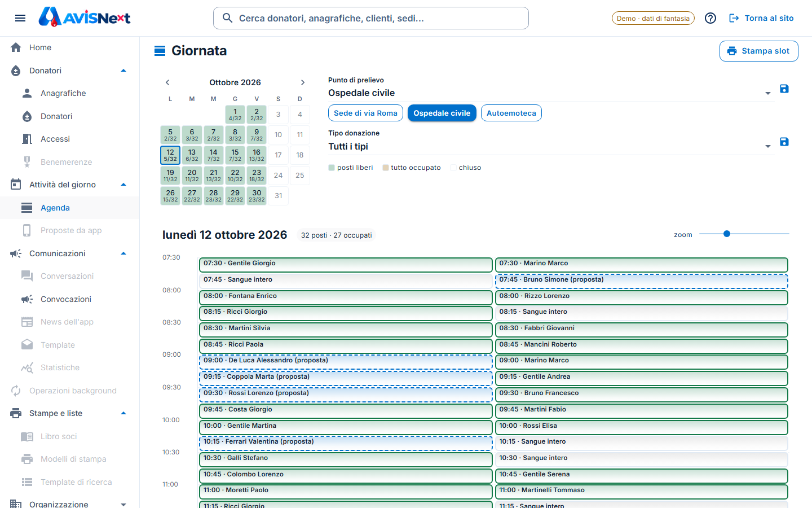Go to Home in the sidebar
Viewport: 812px width, 508px height.
click(70, 47)
